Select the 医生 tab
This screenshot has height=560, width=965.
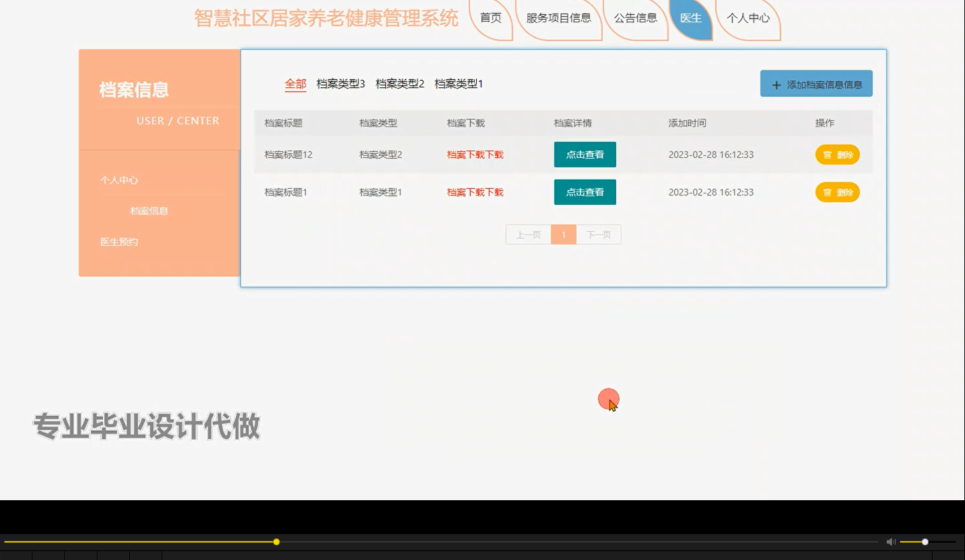691,18
